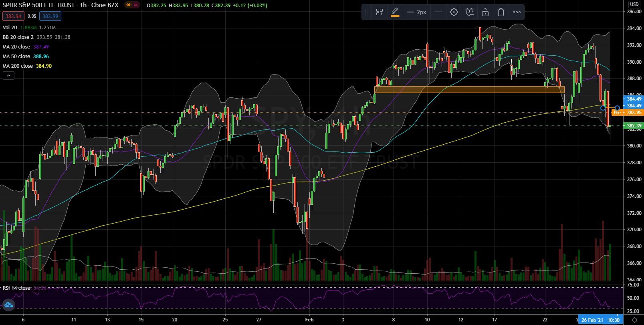Grab the drawing toolbar drag handle
Image resolution: width=644 pixels, height=325 pixels.
pyautogui.click(x=366, y=12)
